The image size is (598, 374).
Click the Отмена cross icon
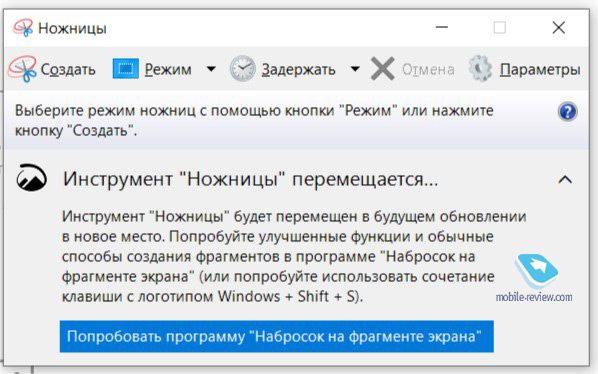coord(383,69)
